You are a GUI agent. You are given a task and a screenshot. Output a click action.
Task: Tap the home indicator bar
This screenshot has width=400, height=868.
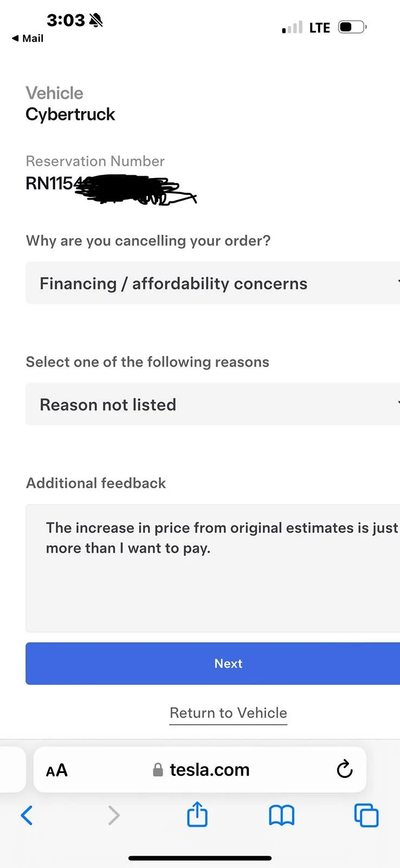pos(200,858)
